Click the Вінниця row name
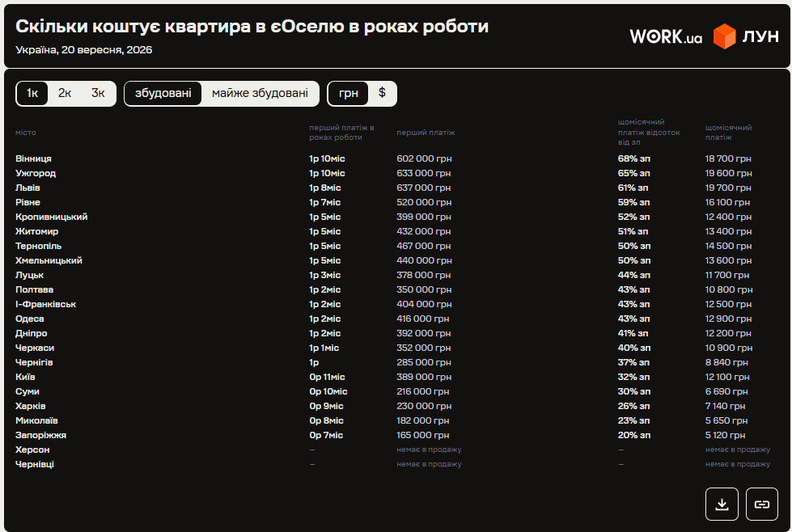Image resolution: width=792 pixels, height=532 pixels. pyautogui.click(x=33, y=158)
